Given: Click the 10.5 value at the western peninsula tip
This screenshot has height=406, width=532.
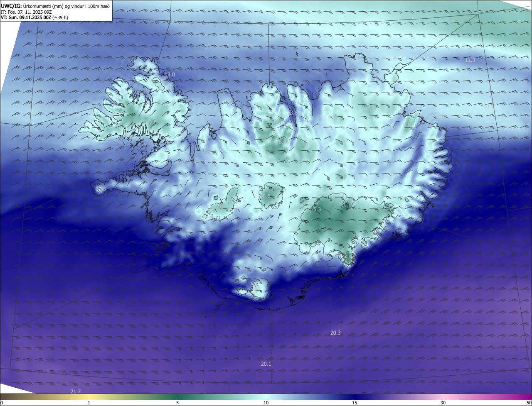Looking at the screenshot, I should [101, 189].
